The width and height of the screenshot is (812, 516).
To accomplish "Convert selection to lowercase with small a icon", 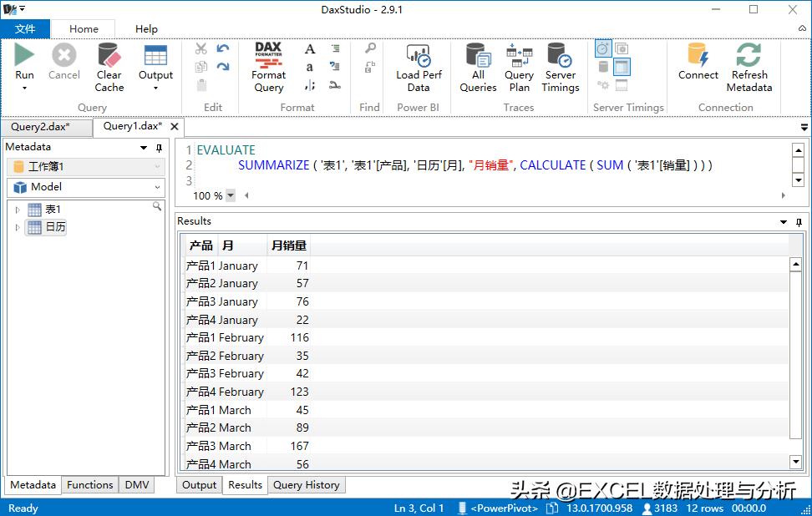I will click(x=310, y=67).
